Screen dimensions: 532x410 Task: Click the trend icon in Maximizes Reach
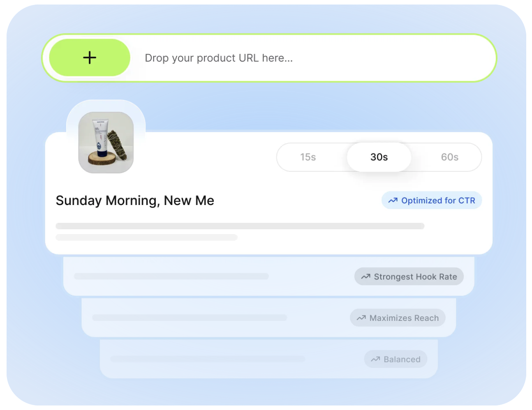click(x=361, y=318)
